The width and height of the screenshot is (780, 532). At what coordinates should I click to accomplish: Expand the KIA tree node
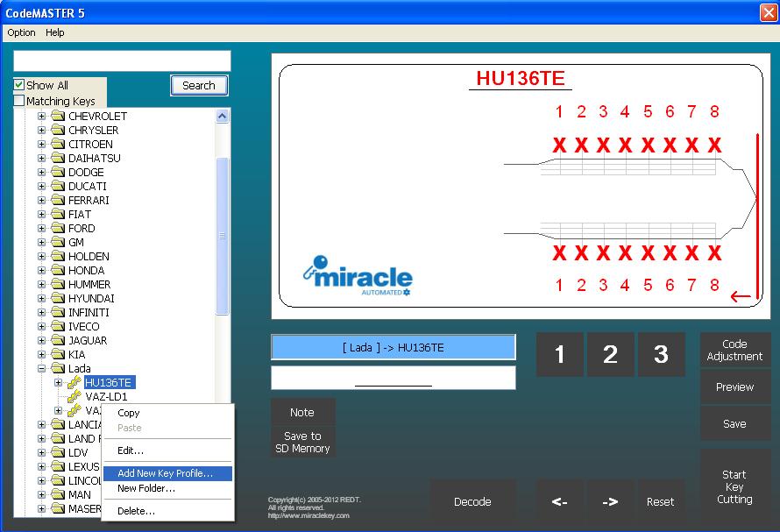coord(42,354)
